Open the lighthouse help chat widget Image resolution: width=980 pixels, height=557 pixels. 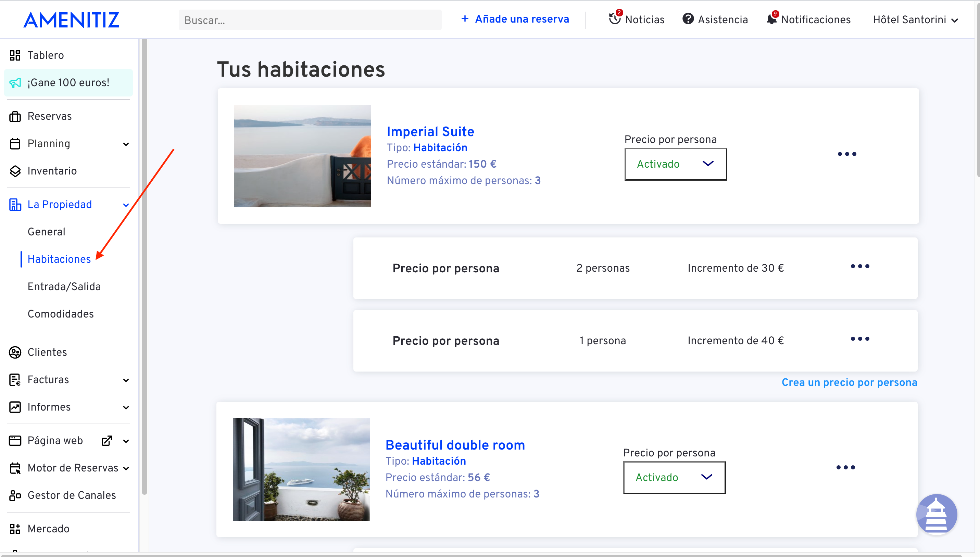937,514
